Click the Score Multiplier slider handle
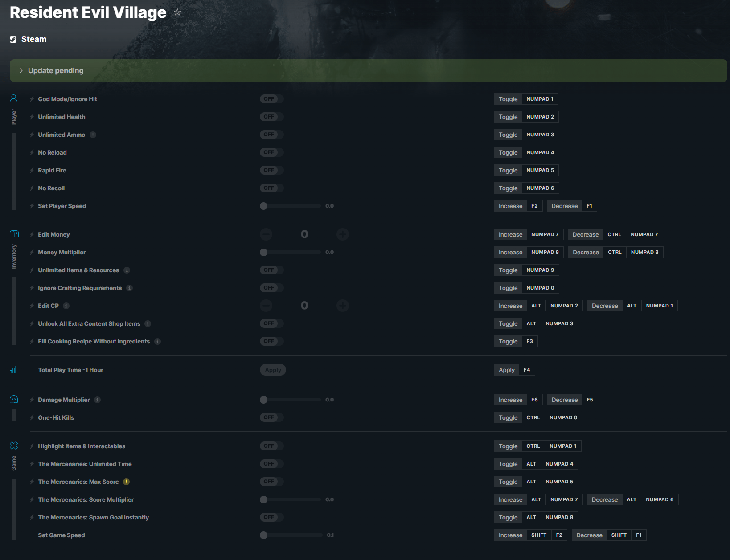The height and width of the screenshot is (560, 730). (x=264, y=499)
